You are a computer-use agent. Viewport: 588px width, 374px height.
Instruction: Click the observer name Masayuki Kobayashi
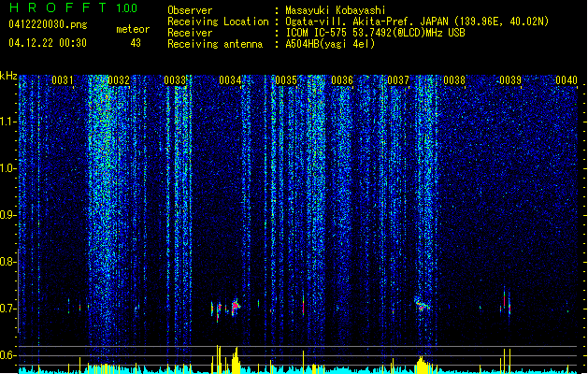coord(336,10)
